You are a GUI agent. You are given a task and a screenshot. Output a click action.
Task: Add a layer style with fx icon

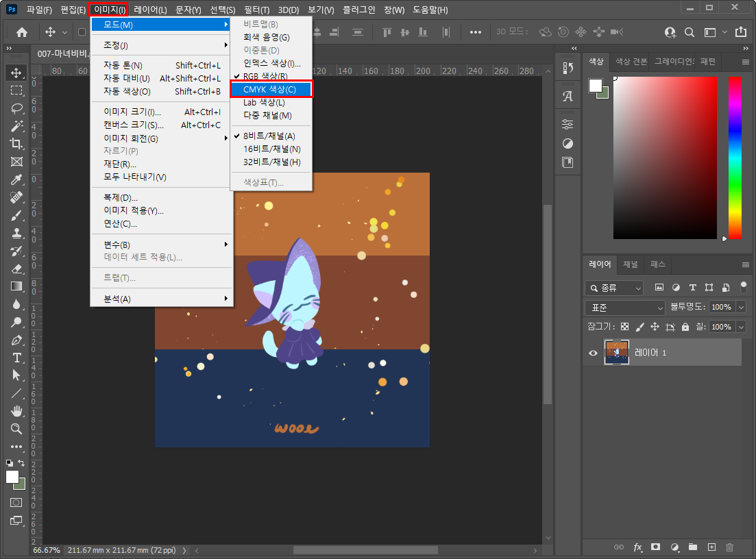[x=637, y=547]
